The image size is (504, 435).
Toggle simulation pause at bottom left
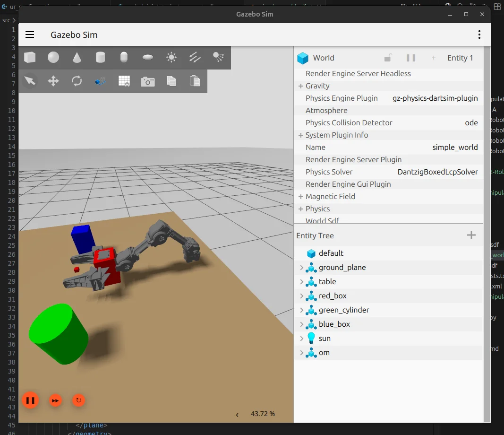click(30, 400)
